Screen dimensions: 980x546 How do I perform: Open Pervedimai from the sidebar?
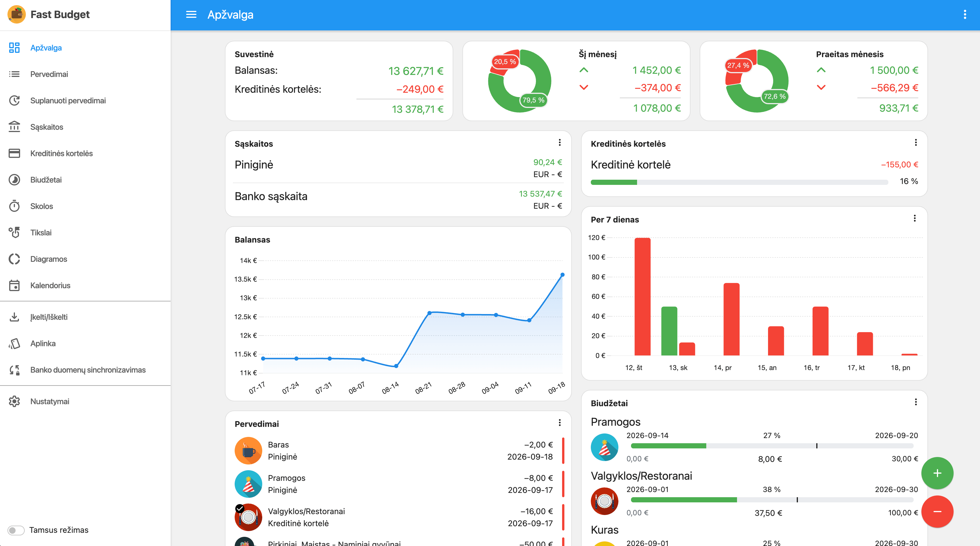[x=85, y=74]
